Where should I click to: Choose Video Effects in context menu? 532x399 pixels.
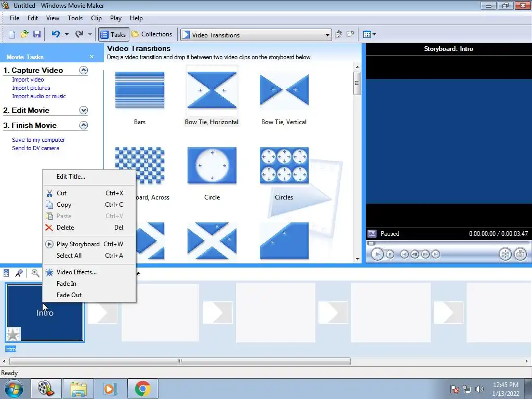click(x=89, y=272)
